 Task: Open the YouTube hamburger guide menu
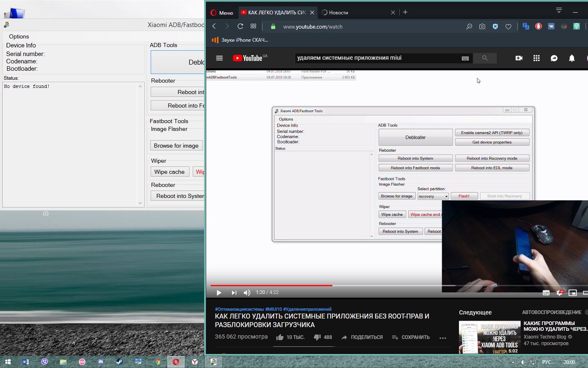pyautogui.click(x=219, y=58)
